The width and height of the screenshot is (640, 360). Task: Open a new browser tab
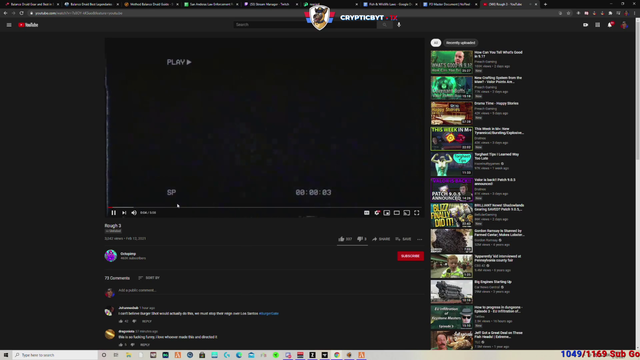pyautogui.click(x=545, y=4)
